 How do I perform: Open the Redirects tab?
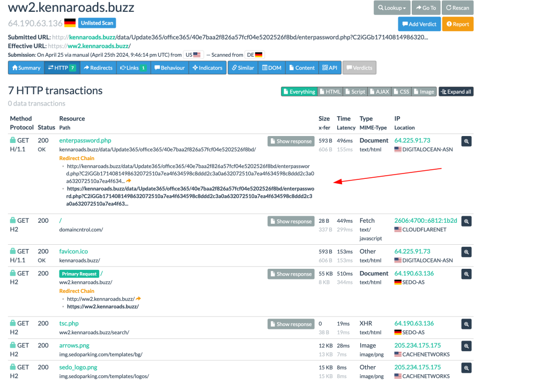tap(98, 68)
